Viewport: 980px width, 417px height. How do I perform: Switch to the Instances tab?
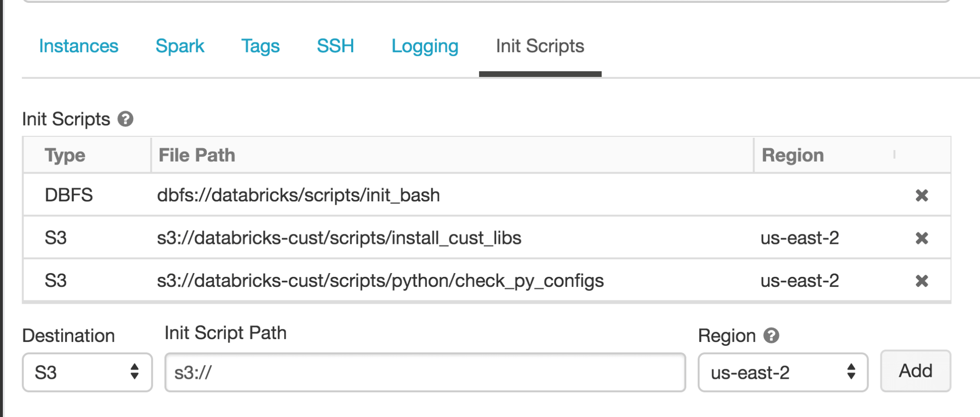(78, 46)
